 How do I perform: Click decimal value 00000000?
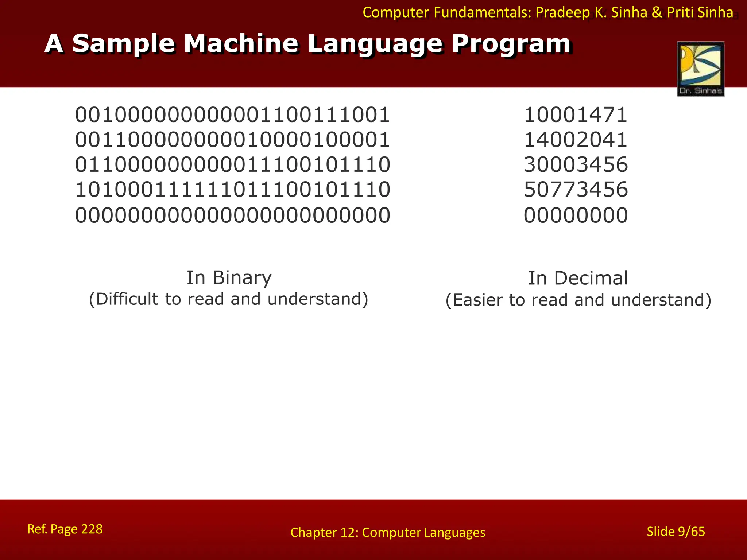pos(576,215)
